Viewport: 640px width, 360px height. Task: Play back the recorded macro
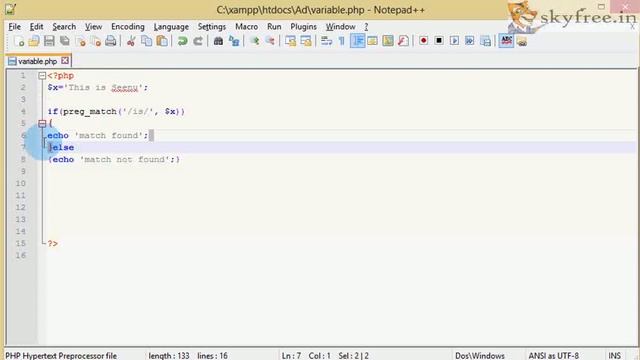click(x=454, y=41)
